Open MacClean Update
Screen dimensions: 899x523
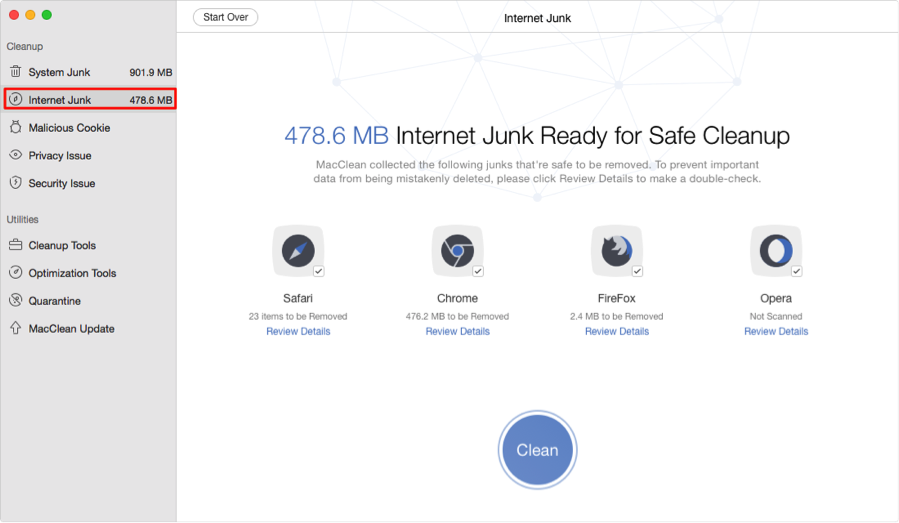(89, 329)
